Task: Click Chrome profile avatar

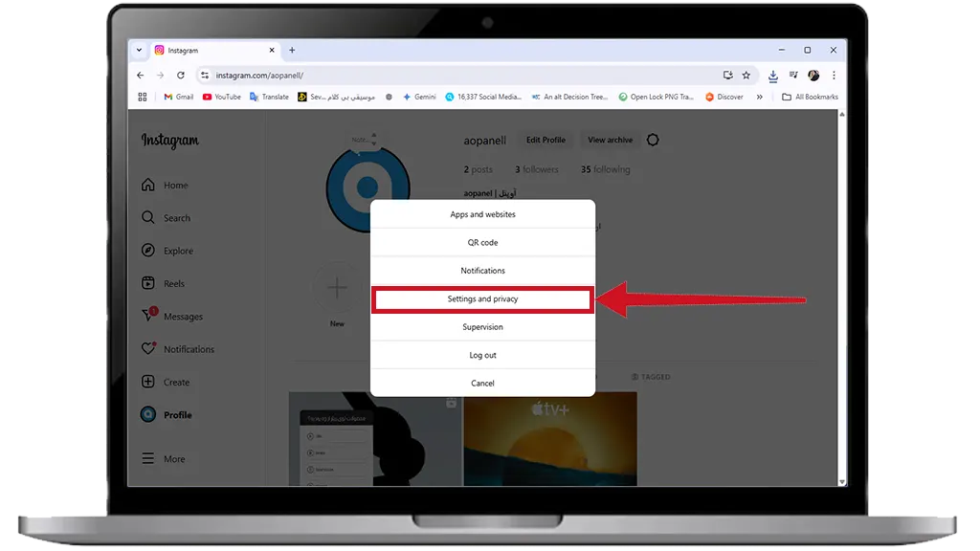Action: tap(813, 75)
